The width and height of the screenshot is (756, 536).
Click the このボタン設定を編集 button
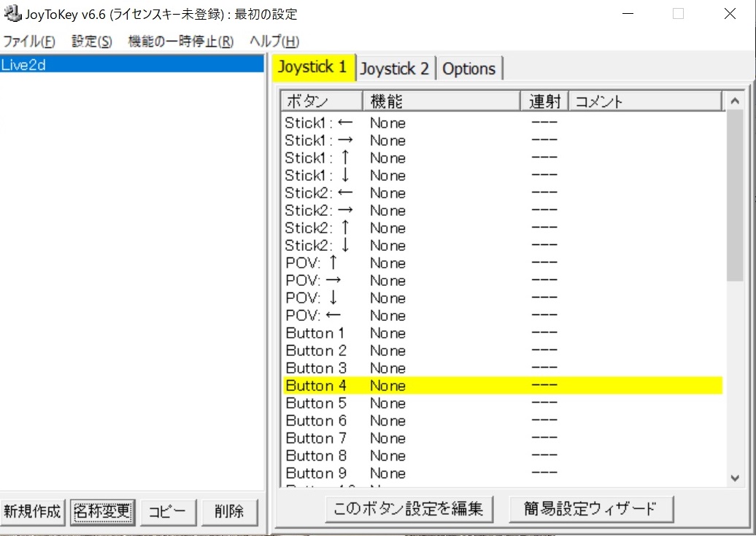[x=409, y=511]
